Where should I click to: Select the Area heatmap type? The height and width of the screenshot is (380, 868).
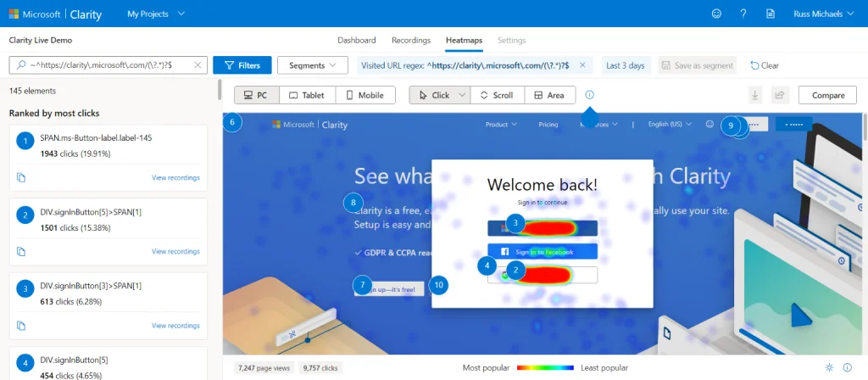click(x=549, y=95)
